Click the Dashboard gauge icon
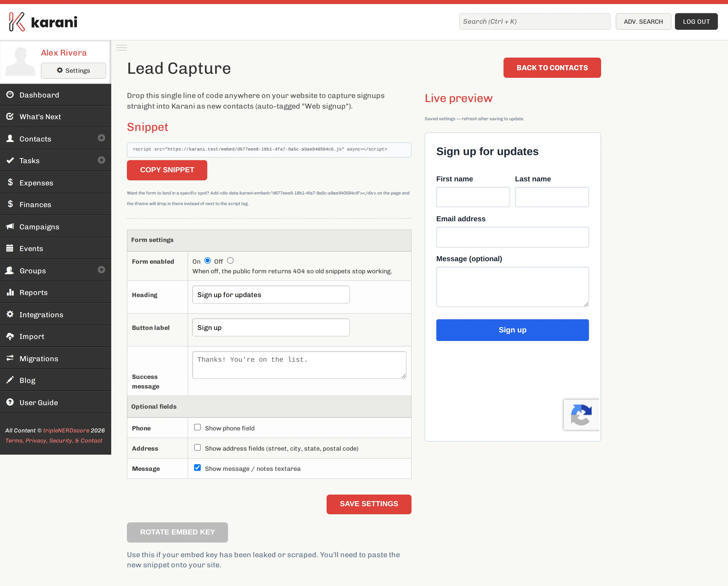728x586 pixels. [10, 95]
